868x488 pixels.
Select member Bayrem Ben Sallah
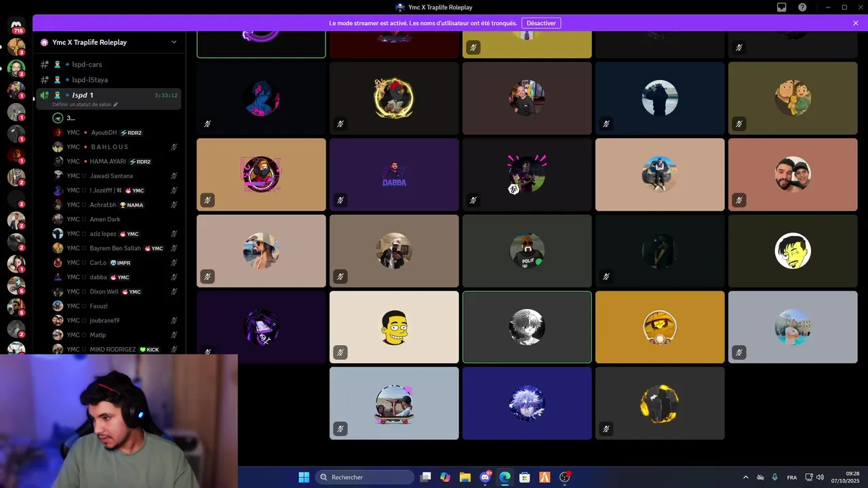coord(115,248)
